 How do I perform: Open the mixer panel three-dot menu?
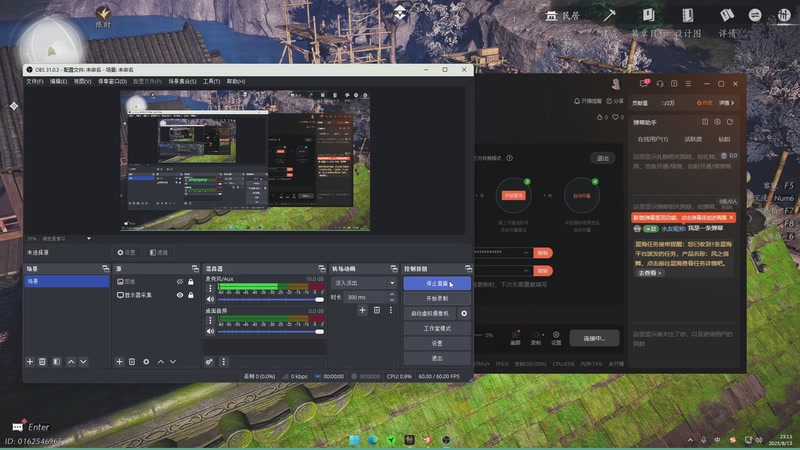223,362
